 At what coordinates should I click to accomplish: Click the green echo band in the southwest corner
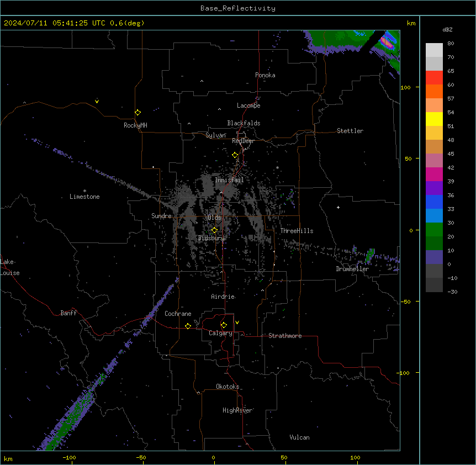(68, 422)
